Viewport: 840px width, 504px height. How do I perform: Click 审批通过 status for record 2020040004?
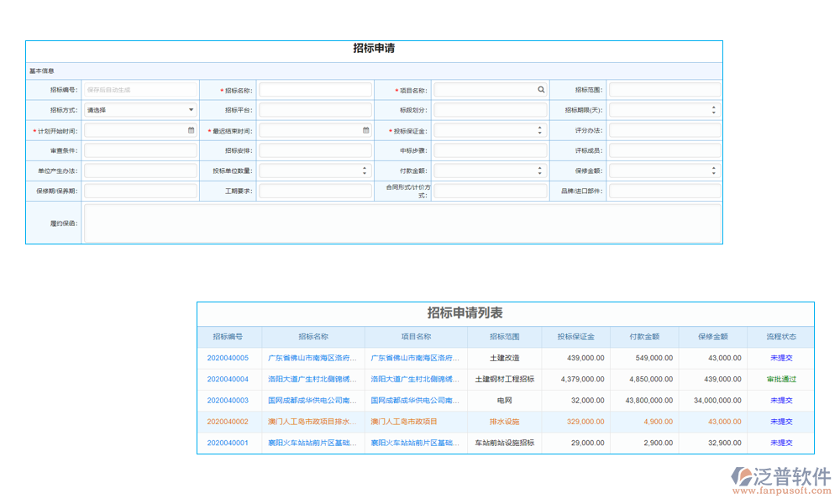(x=780, y=379)
